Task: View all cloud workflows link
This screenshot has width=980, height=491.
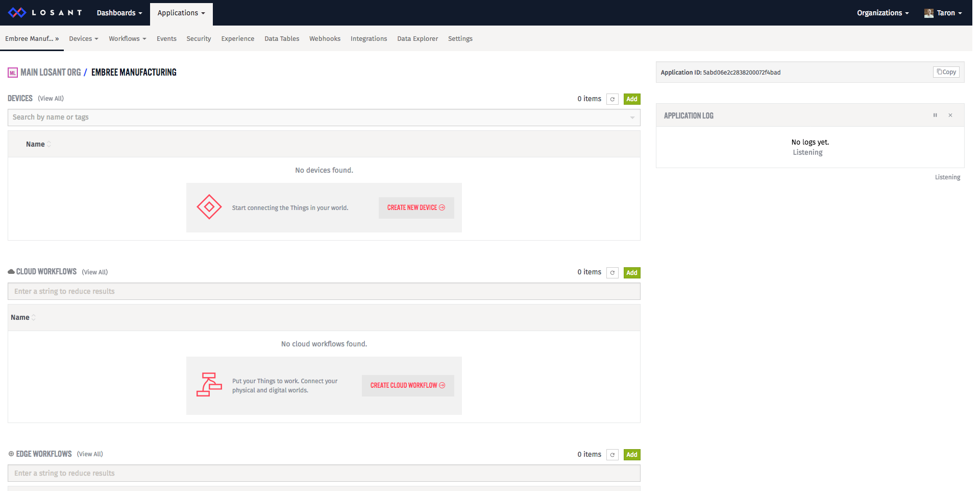Action: click(x=94, y=272)
